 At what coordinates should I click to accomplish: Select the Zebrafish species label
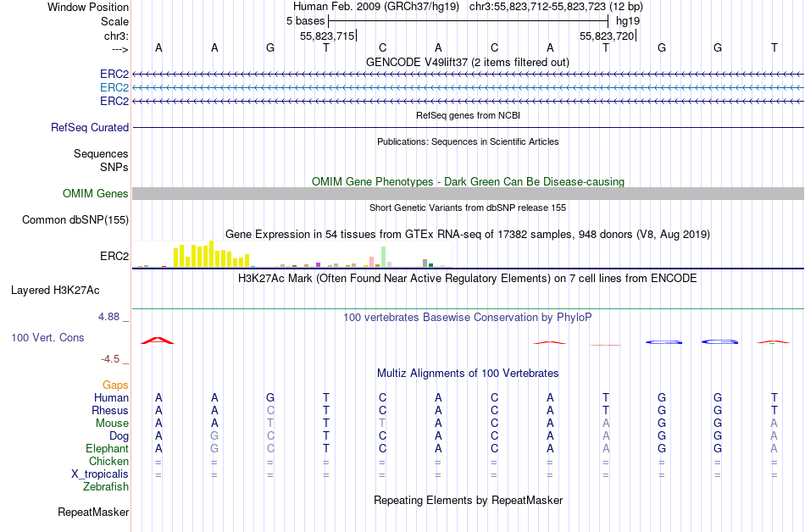click(x=106, y=486)
